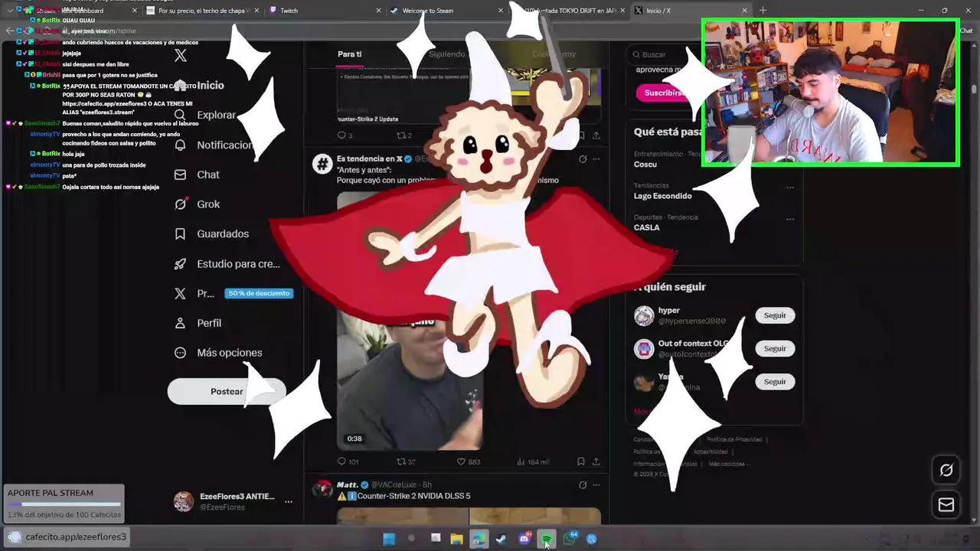
Task: Like the tweet with 883 likes
Action: point(469,461)
